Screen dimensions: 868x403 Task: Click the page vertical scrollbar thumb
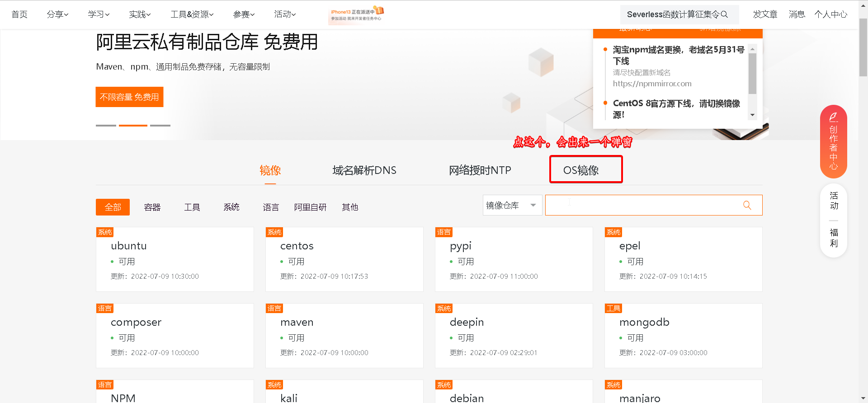click(x=863, y=47)
